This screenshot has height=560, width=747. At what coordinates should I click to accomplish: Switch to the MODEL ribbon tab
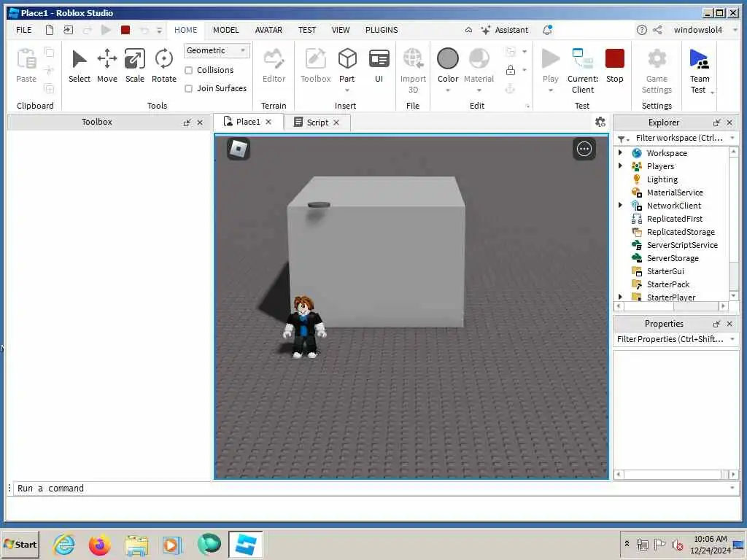tap(226, 30)
